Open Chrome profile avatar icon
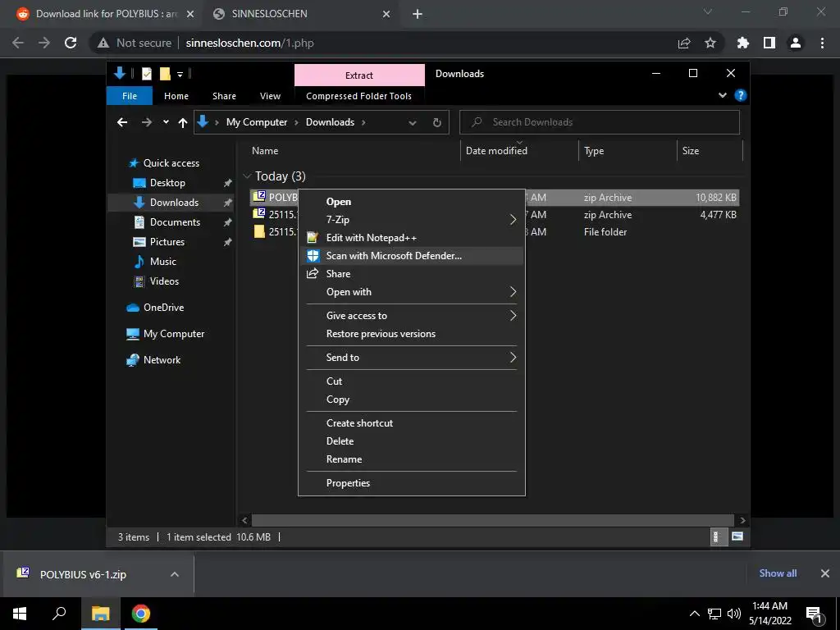The image size is (840, 630). 796,43
